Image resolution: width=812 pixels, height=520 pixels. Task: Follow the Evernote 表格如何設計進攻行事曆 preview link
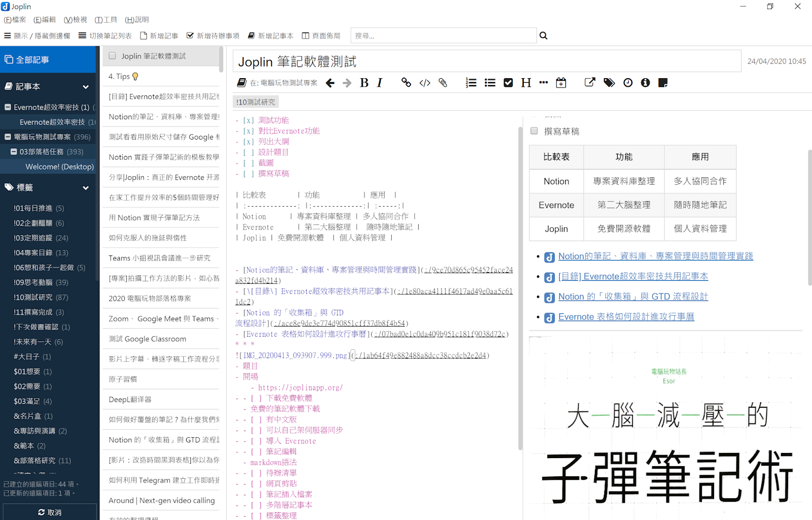626,317
